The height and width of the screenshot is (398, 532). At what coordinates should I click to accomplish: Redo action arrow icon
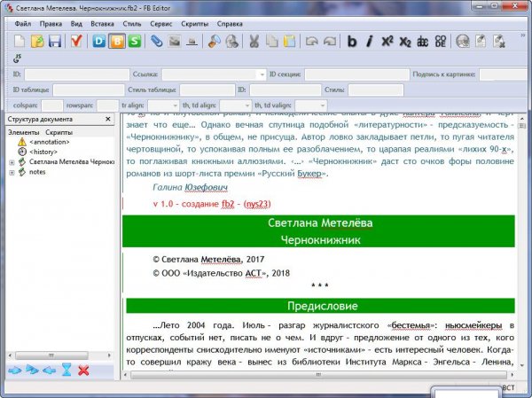330,42
